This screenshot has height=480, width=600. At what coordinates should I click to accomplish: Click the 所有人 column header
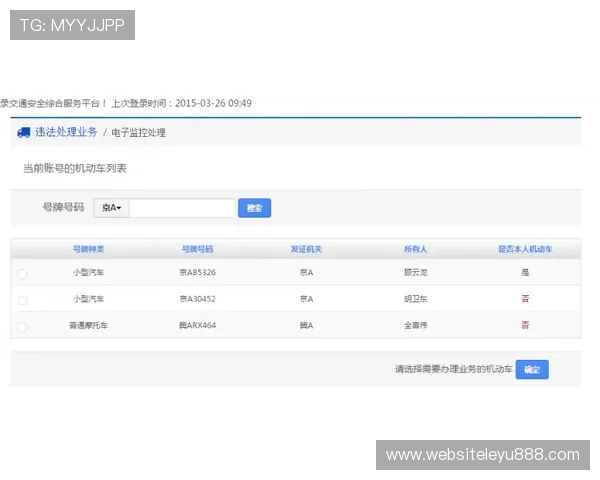[416, 249]
